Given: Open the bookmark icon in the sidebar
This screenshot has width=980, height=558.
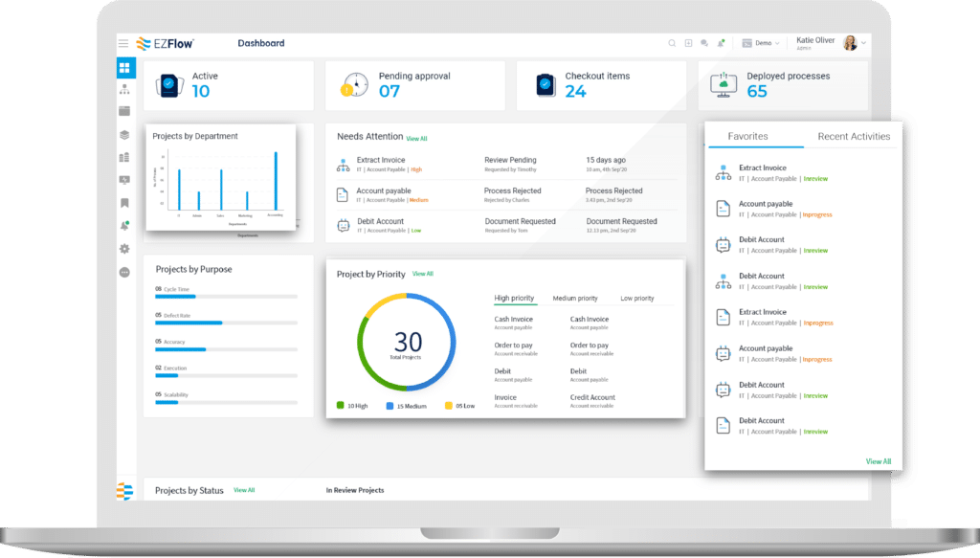Looking at the screenshot, I should (124, 203).
